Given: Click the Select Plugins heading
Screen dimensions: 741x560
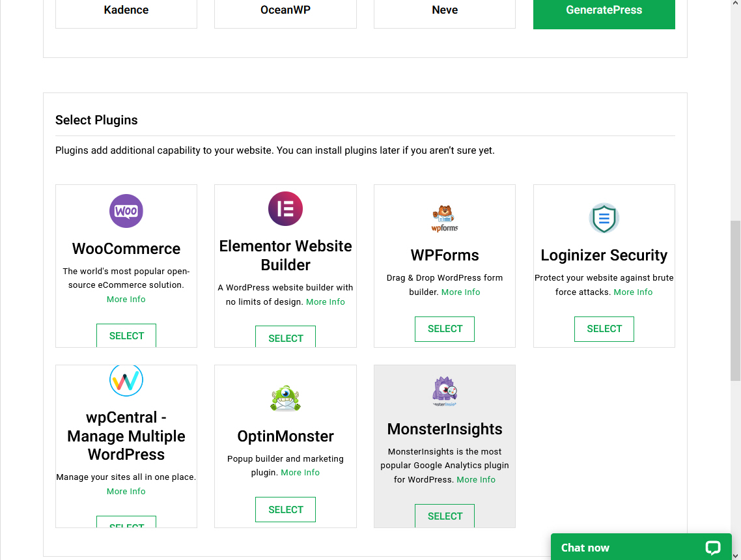Looking at the screenshot, I should click(96, 120).
